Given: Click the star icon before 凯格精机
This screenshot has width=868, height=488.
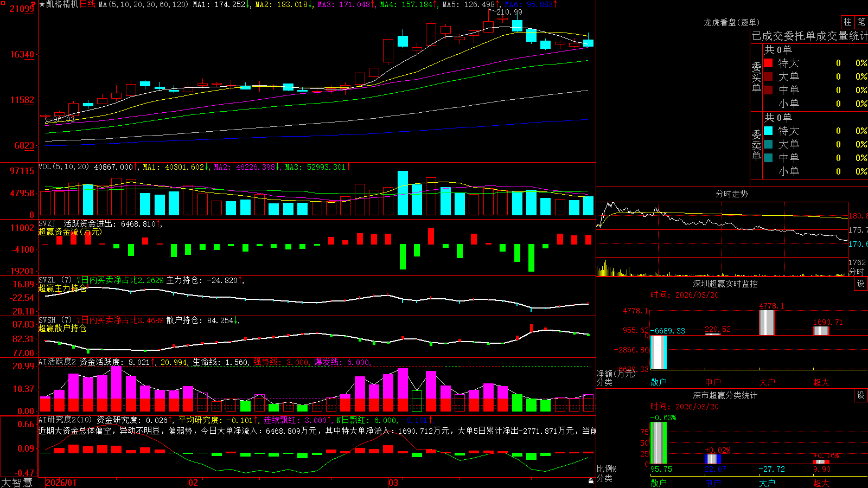Looking at the screenshot, I should click(x=42, y=4).
